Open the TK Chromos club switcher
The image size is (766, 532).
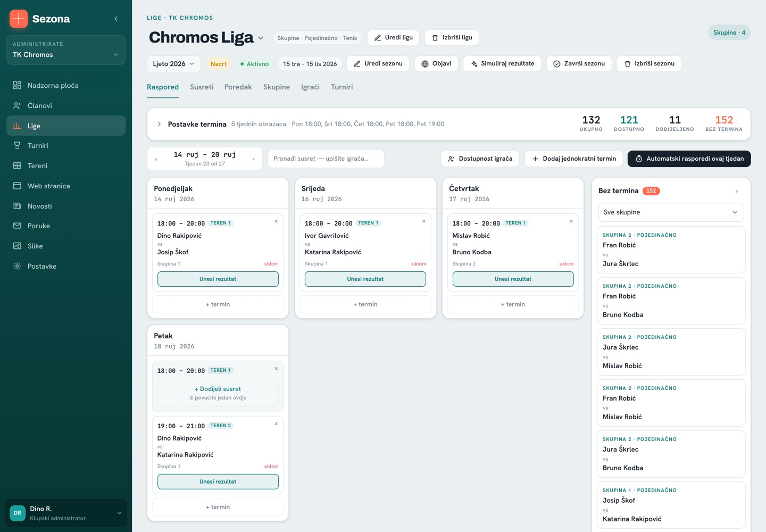66,50
